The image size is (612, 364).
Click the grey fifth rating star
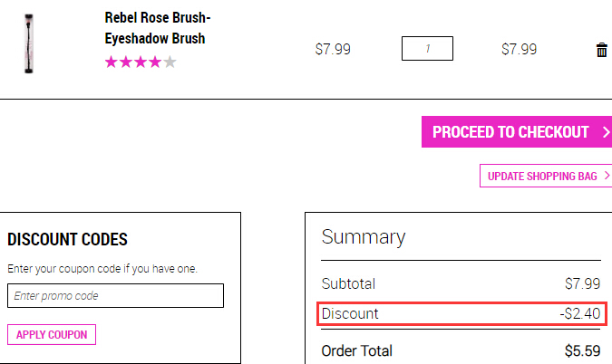click(170, 62)
